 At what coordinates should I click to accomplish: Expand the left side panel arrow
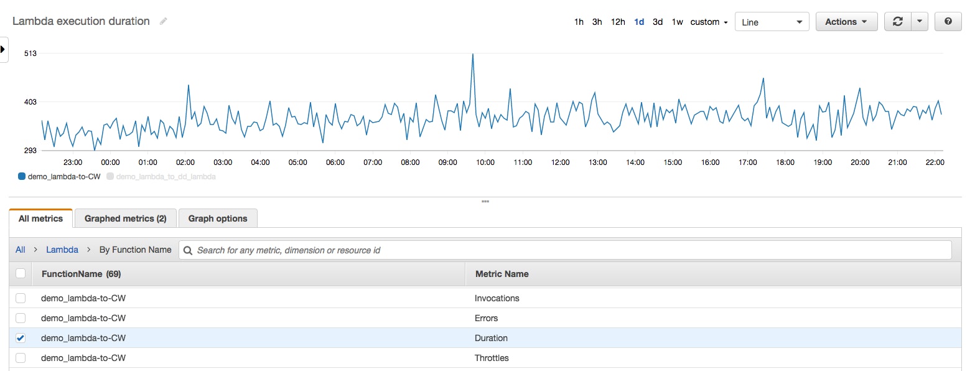(3, 49)
